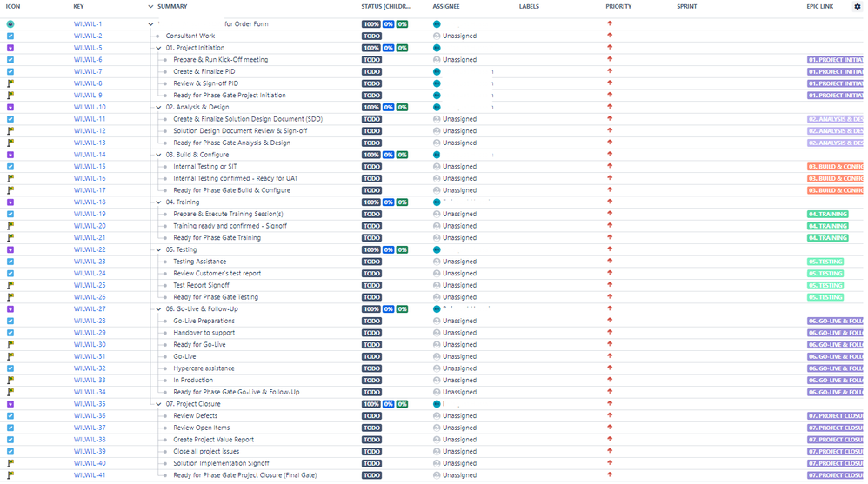Open the Key column header dropdown arrow
Image resolution: width=868 pixels, height=484 pixels.
tap(150, 7)
